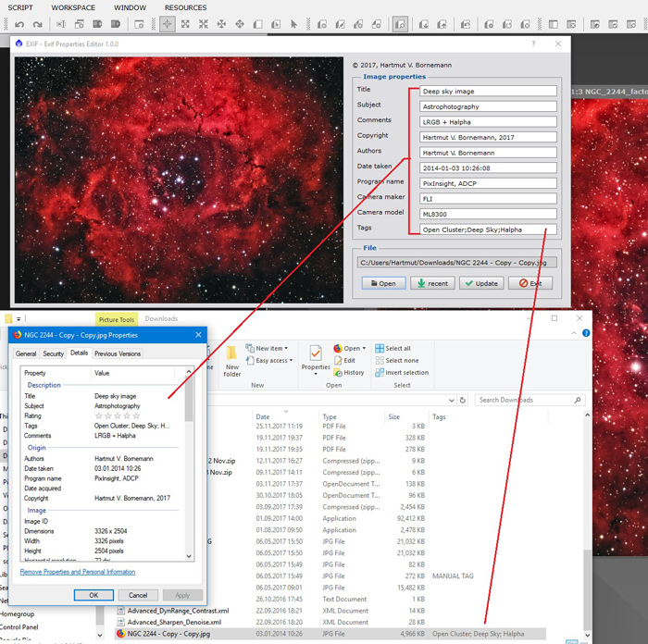Open RESOURCES menu
The width and height of the screenshot is (648, 644).
click(x=185, y=7)
